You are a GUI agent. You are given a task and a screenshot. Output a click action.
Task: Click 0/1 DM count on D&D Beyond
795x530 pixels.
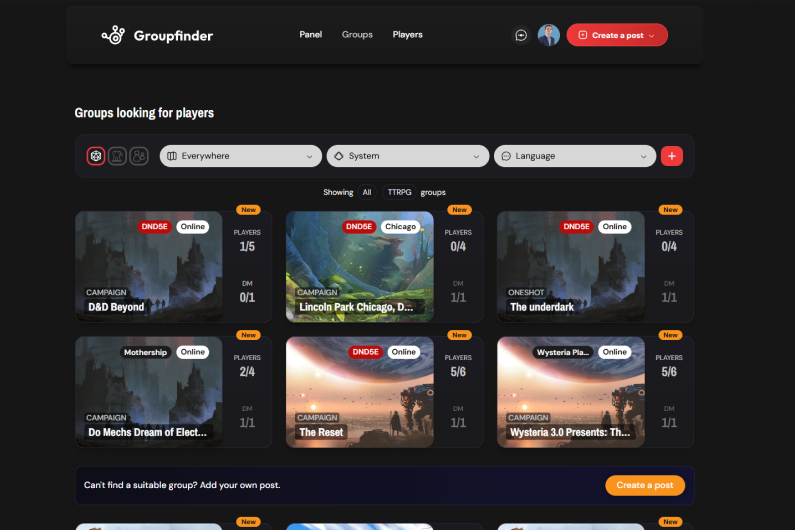(247, 297)
